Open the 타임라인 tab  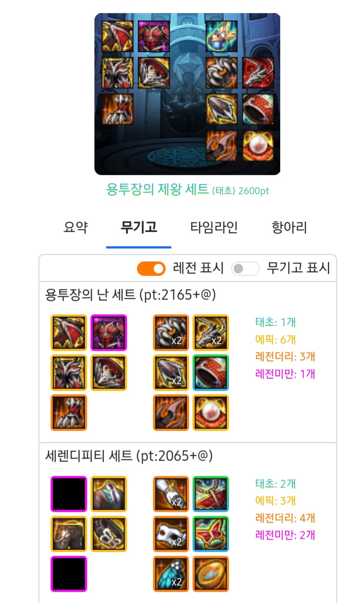tap(214, 227)
